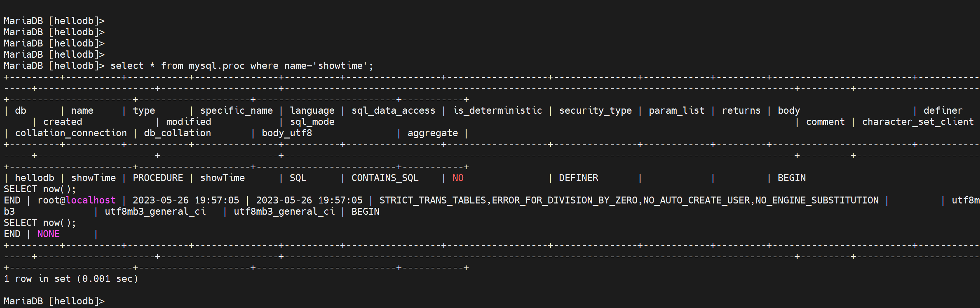980x308 pixels.
Task: Click the "language" column header
Action: pyautogui.click(x=312, y=111)
